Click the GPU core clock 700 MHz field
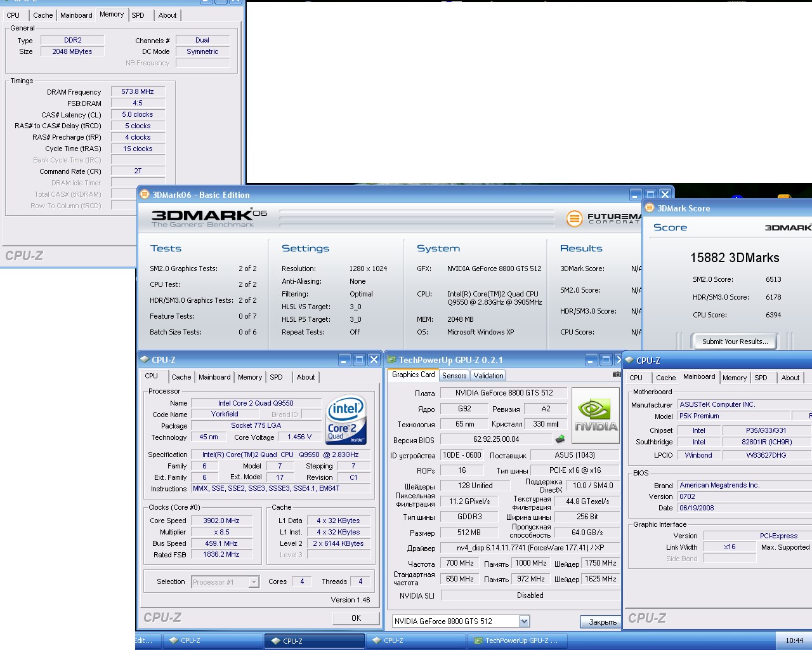The width and height of the screenshot is (812, 650). tap(459, 563)
